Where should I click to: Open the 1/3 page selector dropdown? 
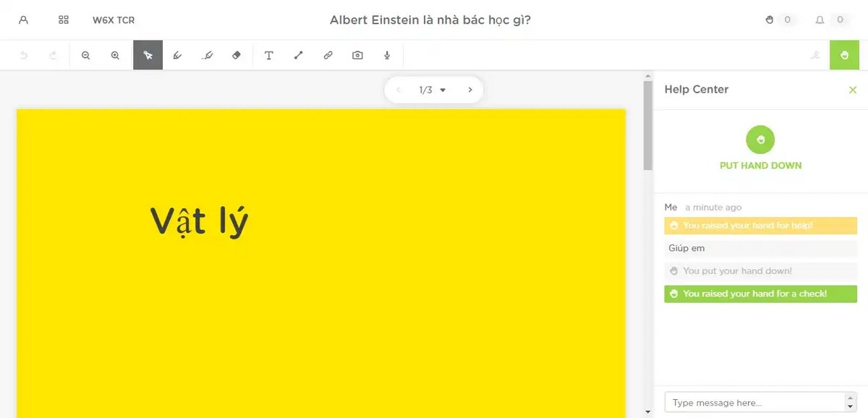tap(433, 90)
